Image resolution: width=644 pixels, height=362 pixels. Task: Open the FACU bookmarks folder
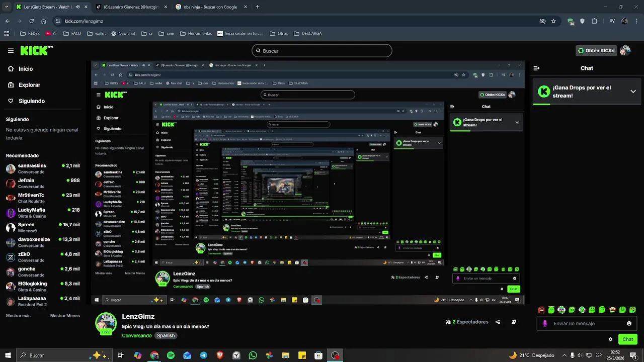point(73,34)
